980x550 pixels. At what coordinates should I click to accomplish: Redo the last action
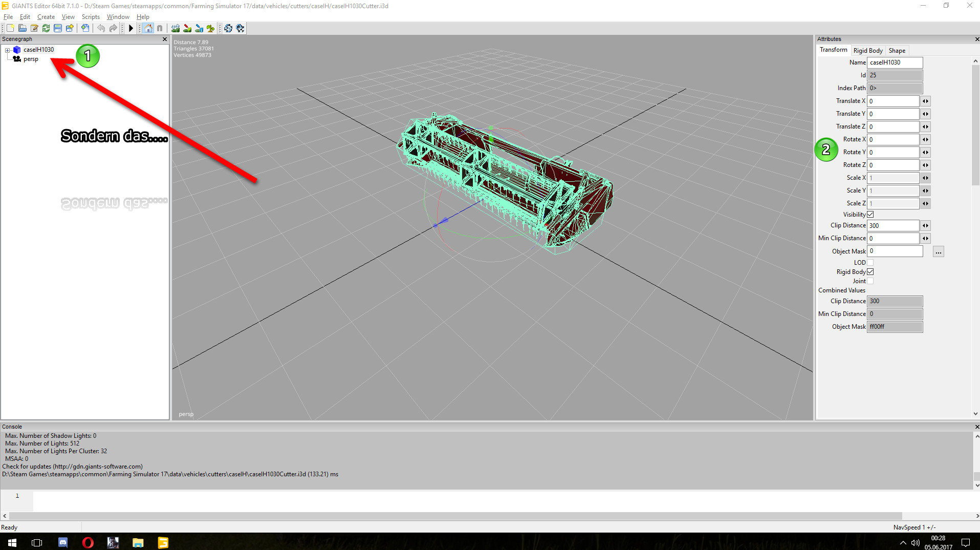click(x=113, y=28)
